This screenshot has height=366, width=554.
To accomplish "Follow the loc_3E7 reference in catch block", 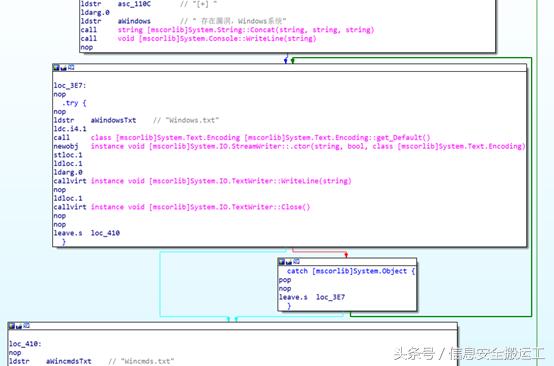I will tap(330, 297).
